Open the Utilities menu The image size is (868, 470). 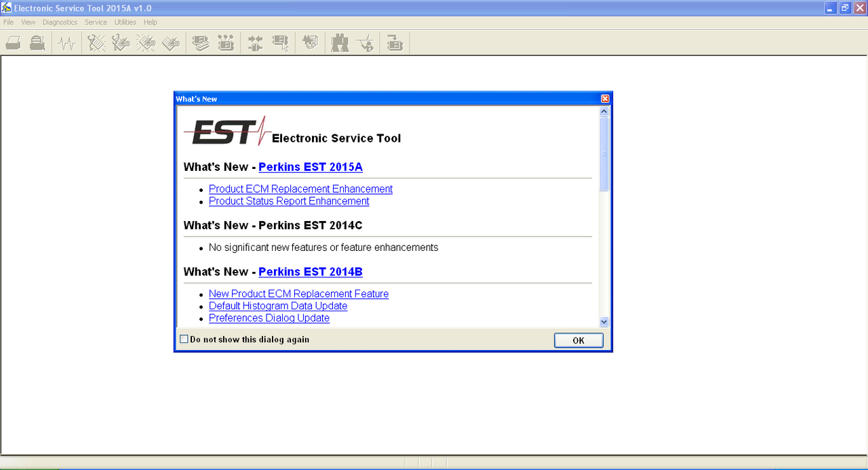[x=125, y=22]
